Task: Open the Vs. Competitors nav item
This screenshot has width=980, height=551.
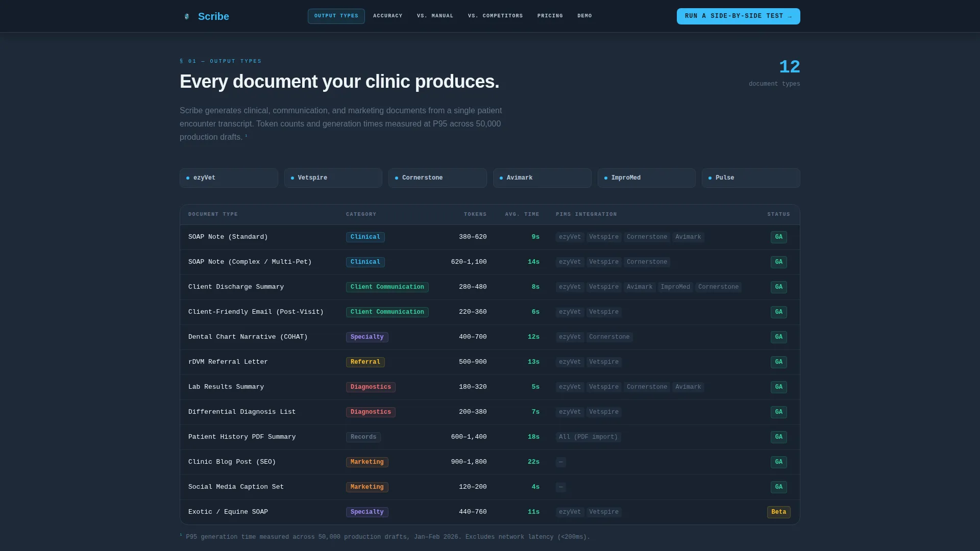Action: tap(496, 16)
